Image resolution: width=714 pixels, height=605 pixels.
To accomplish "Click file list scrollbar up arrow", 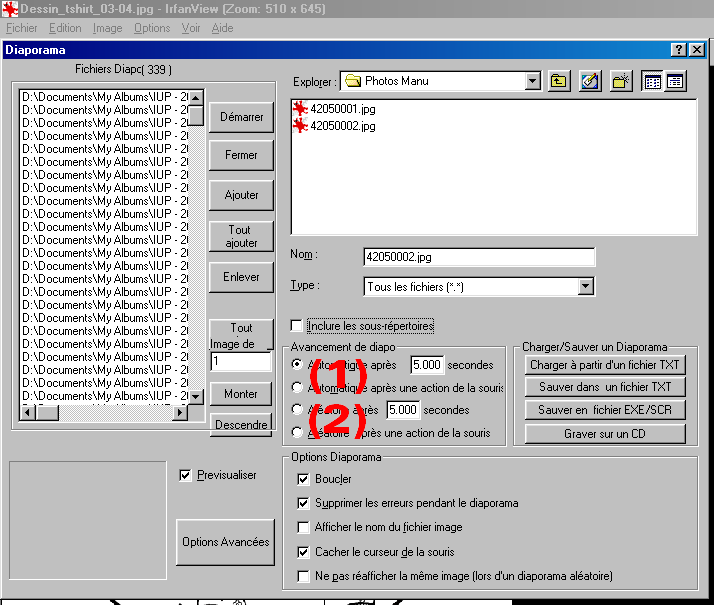I will (x=196, y=97).
